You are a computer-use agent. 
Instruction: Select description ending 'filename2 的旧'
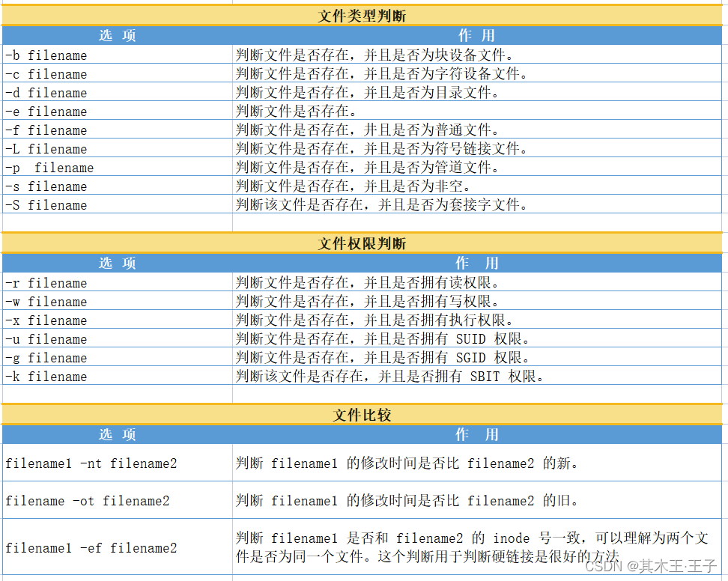pos(477,500)
